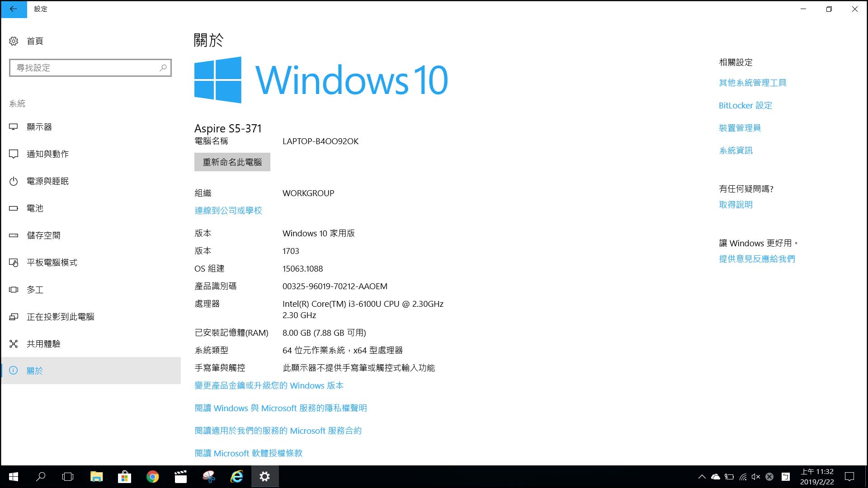
Task: Expand hidden system tray icons chevron
Action: (702, 477)
